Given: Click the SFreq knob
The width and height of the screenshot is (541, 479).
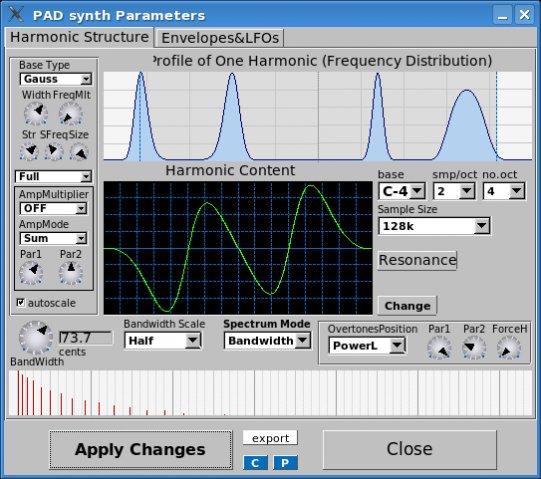Looking at the screenshot, I should tap(54, 151).
